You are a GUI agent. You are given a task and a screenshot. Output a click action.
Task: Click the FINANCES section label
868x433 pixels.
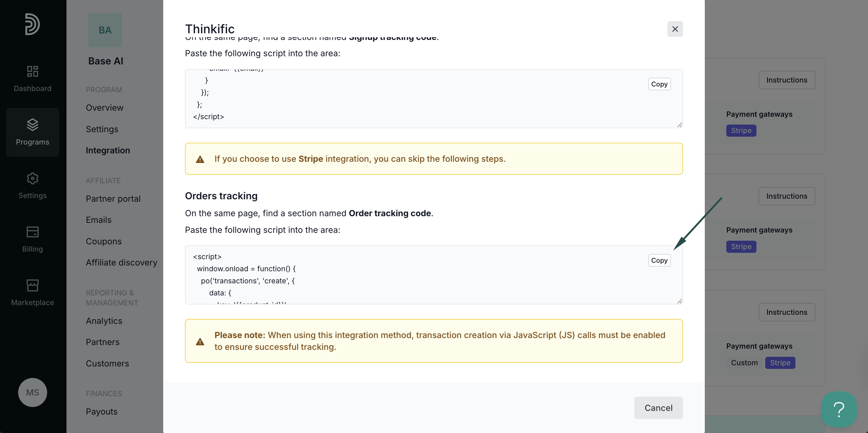click(104, 394)
